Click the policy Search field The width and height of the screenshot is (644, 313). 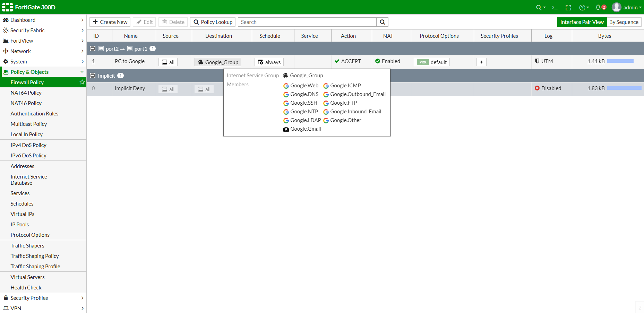click(x=307, y=22)
